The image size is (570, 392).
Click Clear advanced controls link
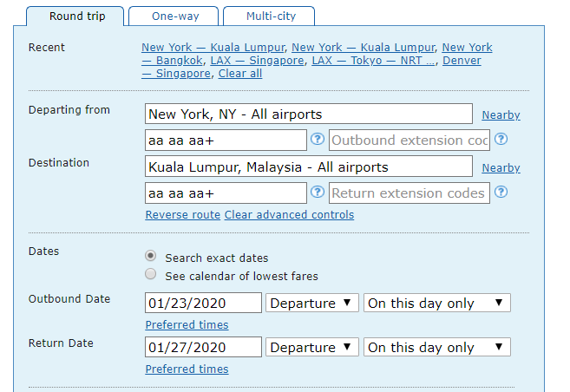[x=289, y=215]
